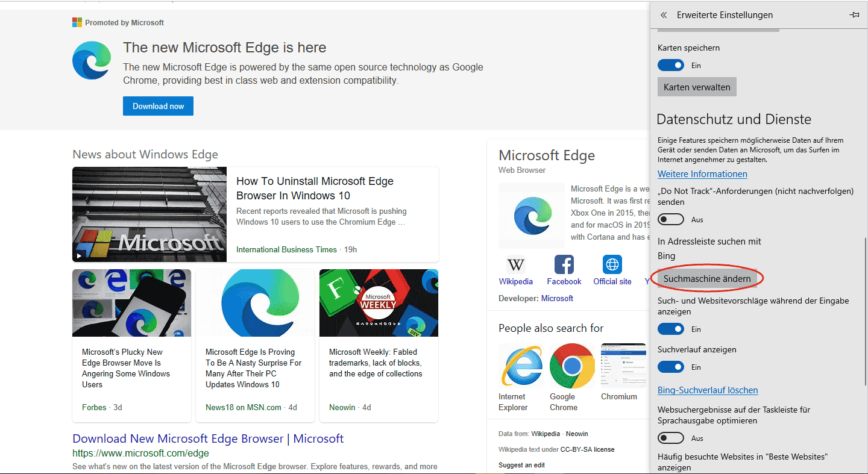Click the Edge logo in info card
Screen dimensions: 868x474
532,216
